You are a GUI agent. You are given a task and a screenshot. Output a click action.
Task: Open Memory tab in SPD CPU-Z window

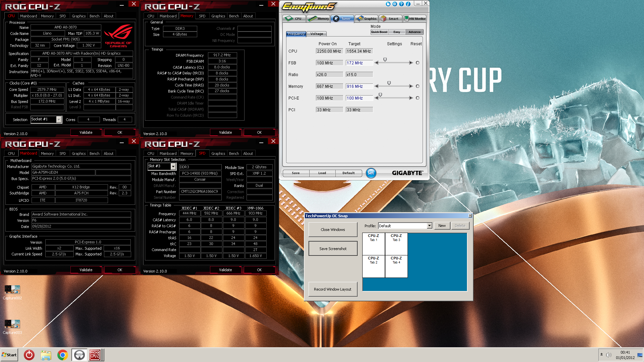[x=187, y=154]
